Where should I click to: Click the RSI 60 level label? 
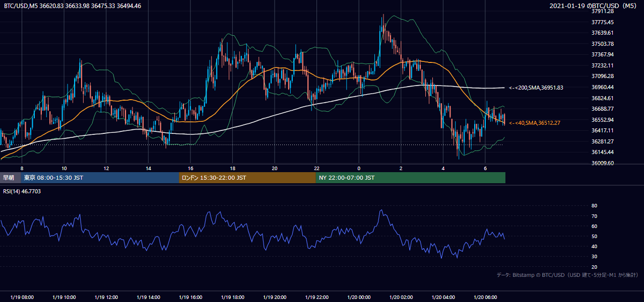coord(595,226)
